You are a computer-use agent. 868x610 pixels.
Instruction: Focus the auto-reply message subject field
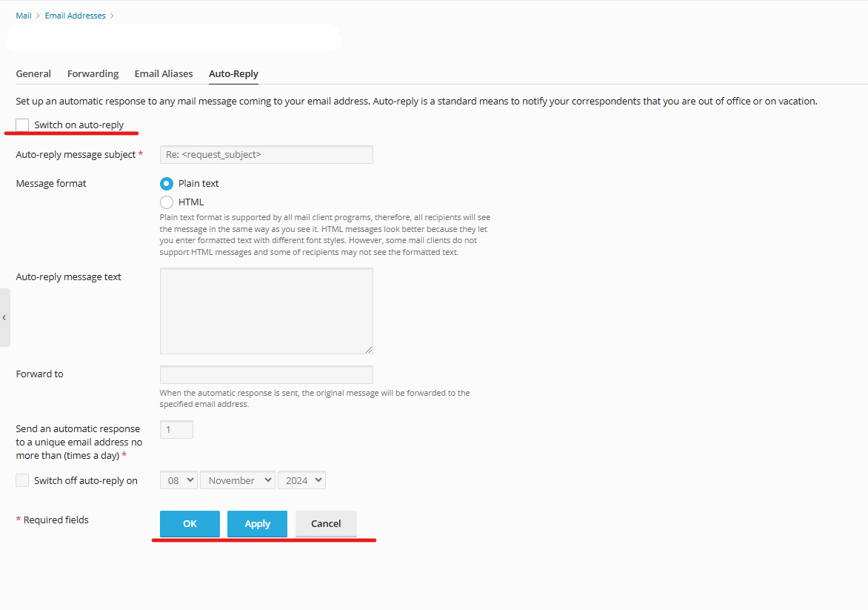[267, 155]
